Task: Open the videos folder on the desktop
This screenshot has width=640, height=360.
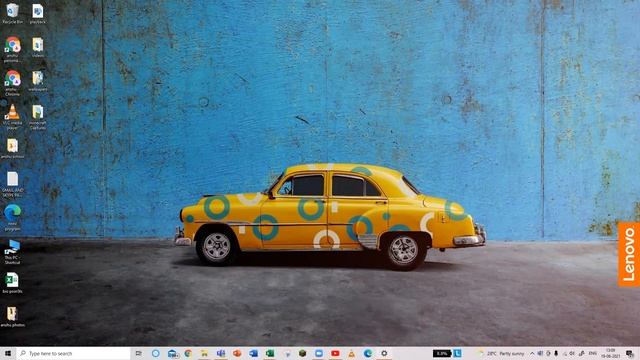Action: tap(38, 47)
